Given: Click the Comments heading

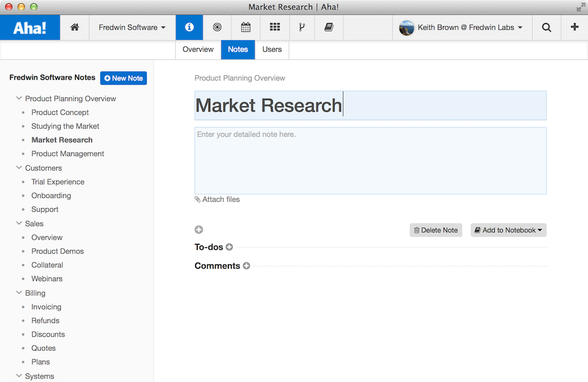Looking at the screenshot, I should click(x=217, y=266).
